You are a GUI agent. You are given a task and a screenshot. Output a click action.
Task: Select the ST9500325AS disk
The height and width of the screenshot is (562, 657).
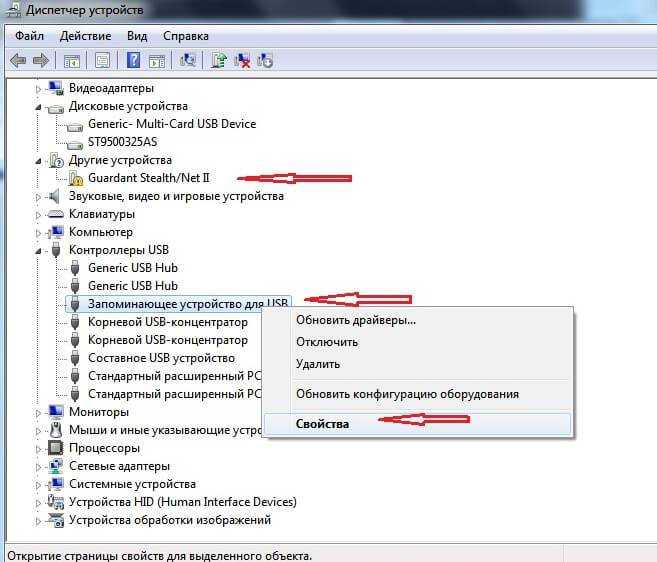pyautogui.click(x=122, y=142)
